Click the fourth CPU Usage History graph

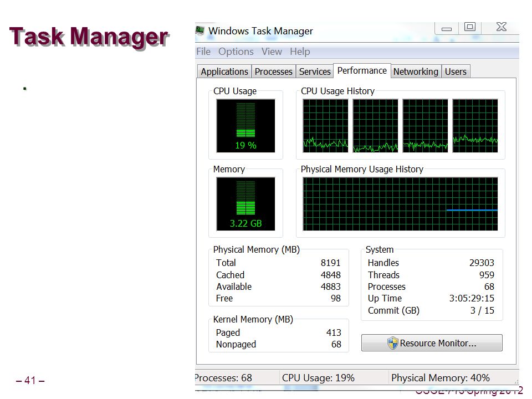(x=475, y=126)
